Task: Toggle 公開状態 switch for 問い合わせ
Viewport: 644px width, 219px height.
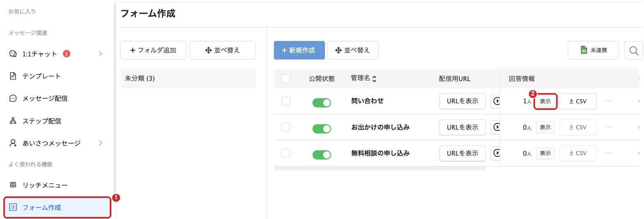Action: 322,102
